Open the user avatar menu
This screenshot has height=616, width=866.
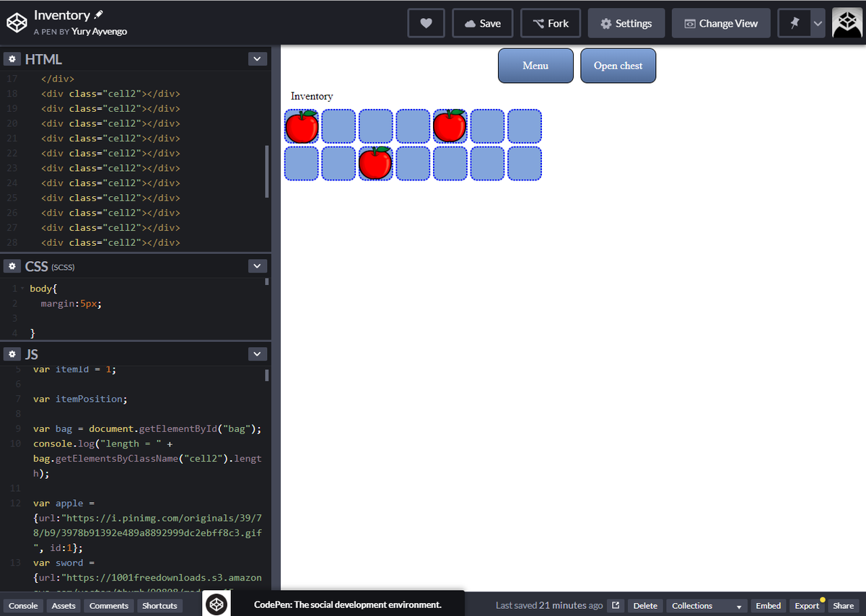(x=847, y=23)
